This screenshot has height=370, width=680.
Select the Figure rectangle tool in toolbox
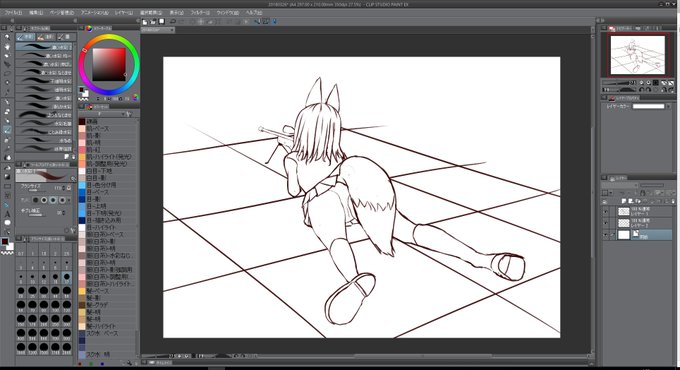click(x=7, y=186)
